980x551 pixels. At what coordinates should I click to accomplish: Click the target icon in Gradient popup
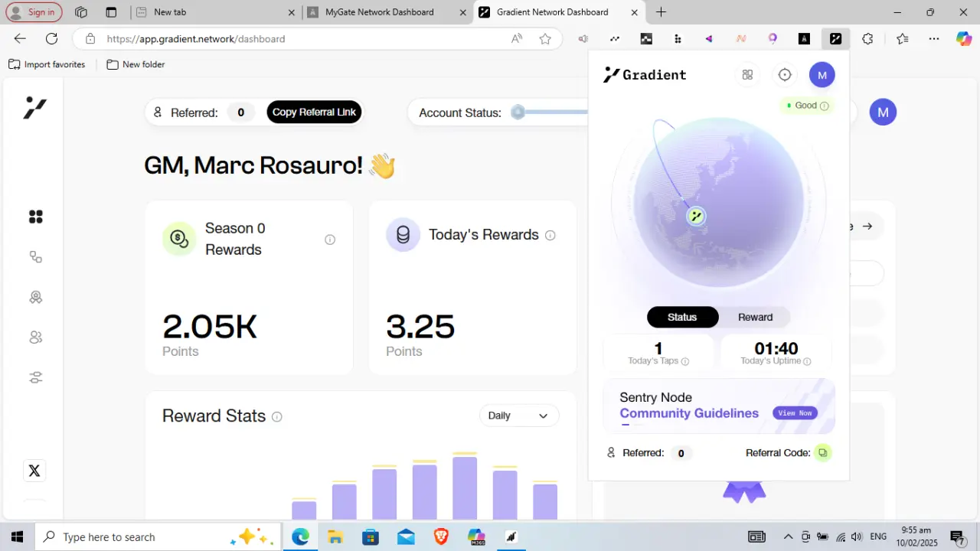pyautogui.click(x=785, y=74)
